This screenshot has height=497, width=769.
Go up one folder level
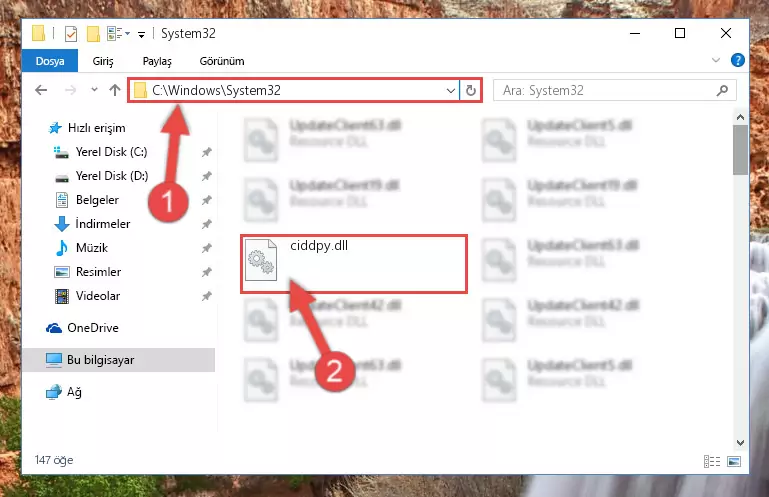point(115,90)
